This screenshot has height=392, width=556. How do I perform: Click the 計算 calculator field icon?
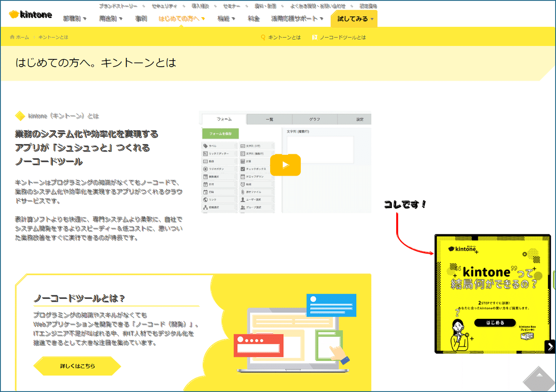pyautogui.click(x=242, y=161)
